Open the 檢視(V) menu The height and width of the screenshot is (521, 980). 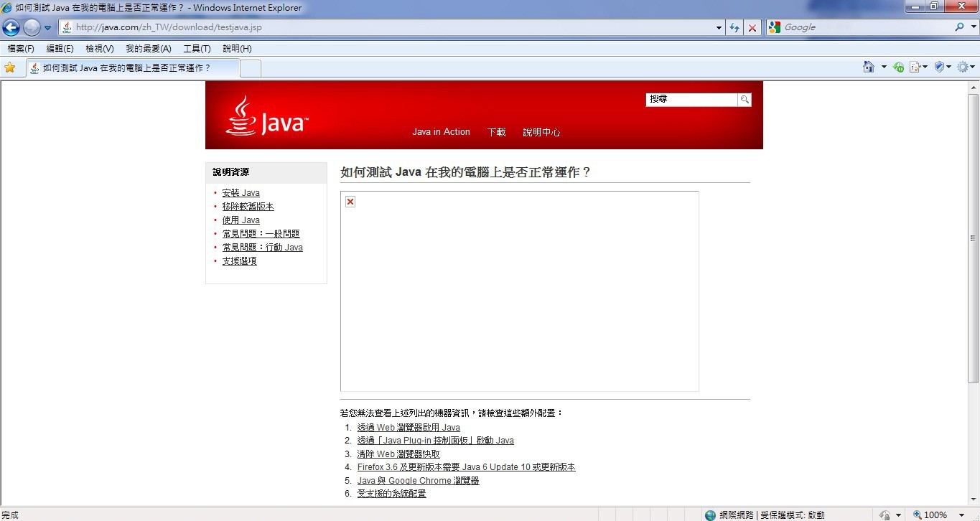[99, 49]
